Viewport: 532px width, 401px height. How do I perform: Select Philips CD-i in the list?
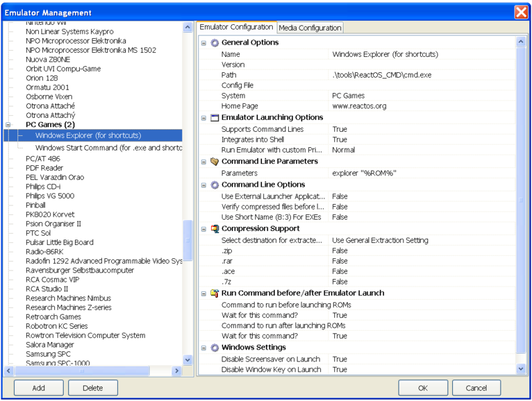(43, 186)
